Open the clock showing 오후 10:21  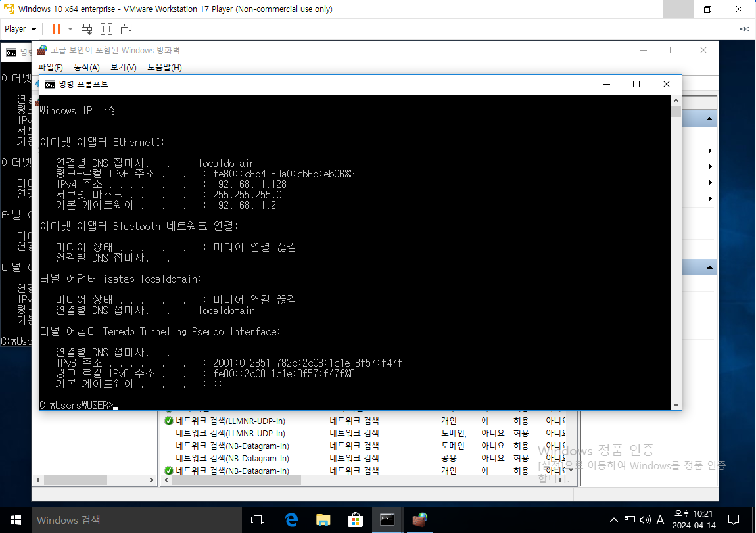click(x=694, y=519)
